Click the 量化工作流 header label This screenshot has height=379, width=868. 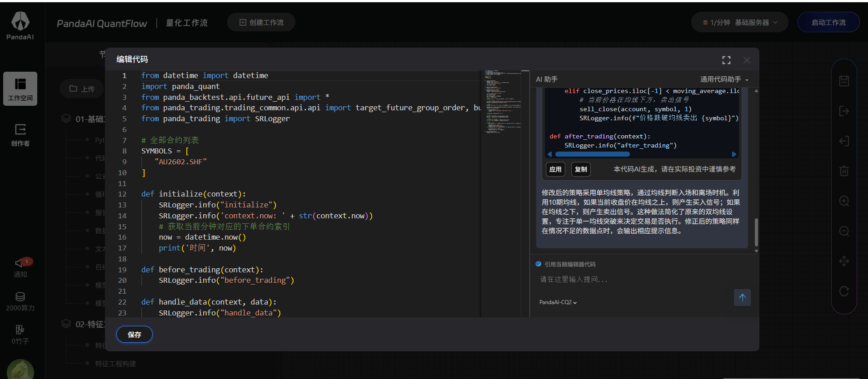186,23
